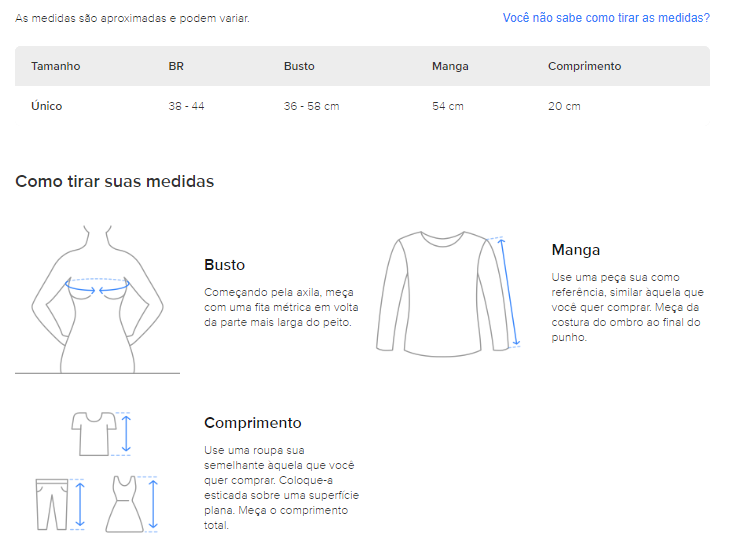Click the '38 - 44' BR size value
Screen dimensions: 730x548
(x=186, y=106)
